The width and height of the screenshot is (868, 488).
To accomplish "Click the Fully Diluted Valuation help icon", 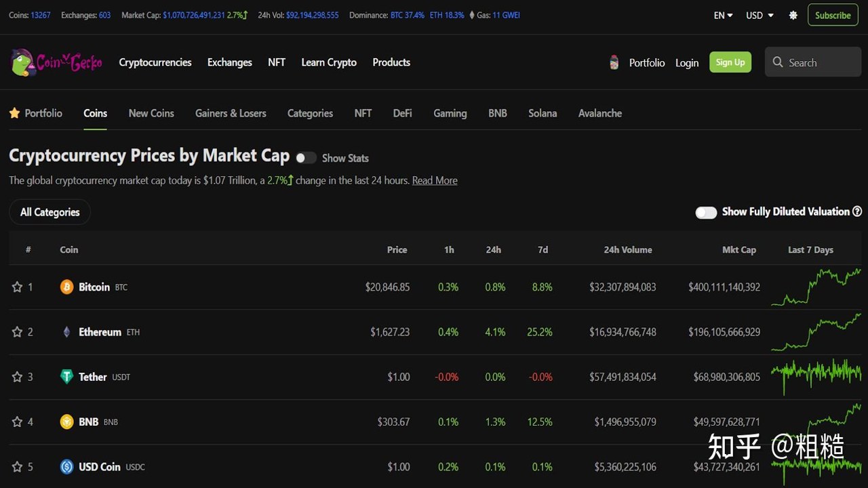I will coord(857,211).
